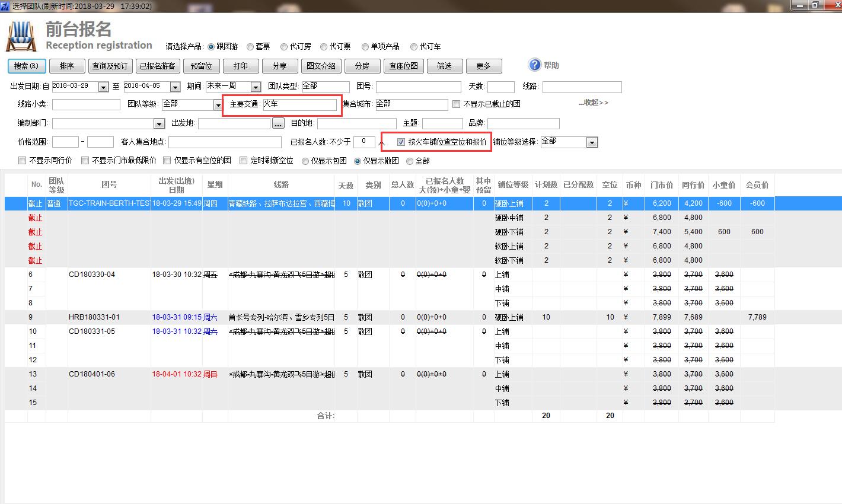Toggle 按火车铺位查空位和报价 checkbox
The width and height of the screenshot is (842, 504).
[x=401, y=142]
